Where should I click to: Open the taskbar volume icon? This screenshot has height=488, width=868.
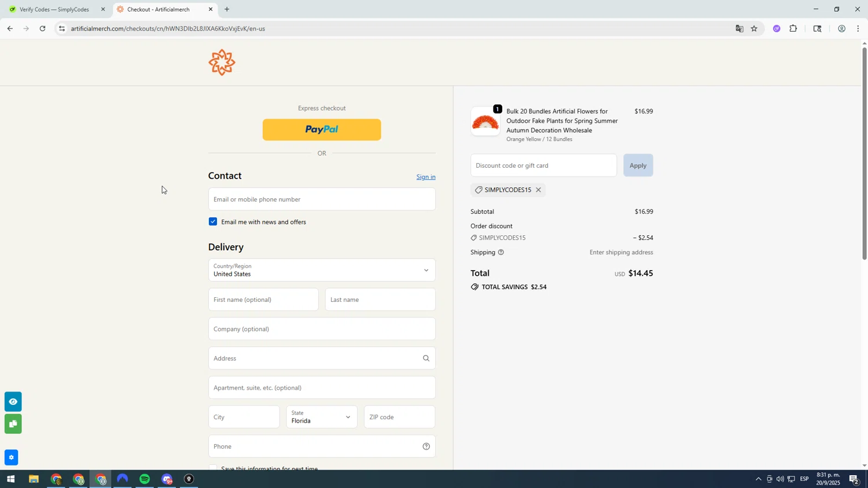point(780,479)
